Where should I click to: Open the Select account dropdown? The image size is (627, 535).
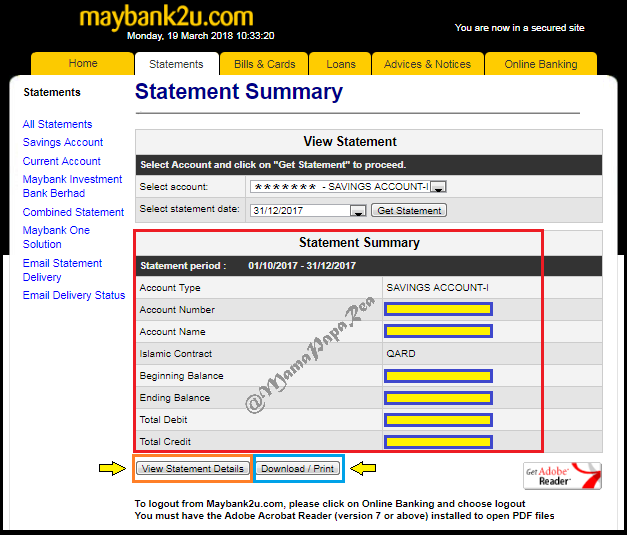click(x=348, y=187)
